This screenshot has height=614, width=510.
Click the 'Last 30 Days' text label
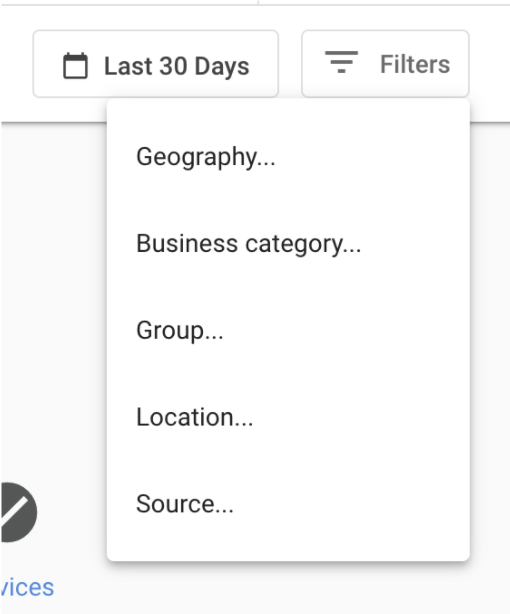(x=177, y=66)
